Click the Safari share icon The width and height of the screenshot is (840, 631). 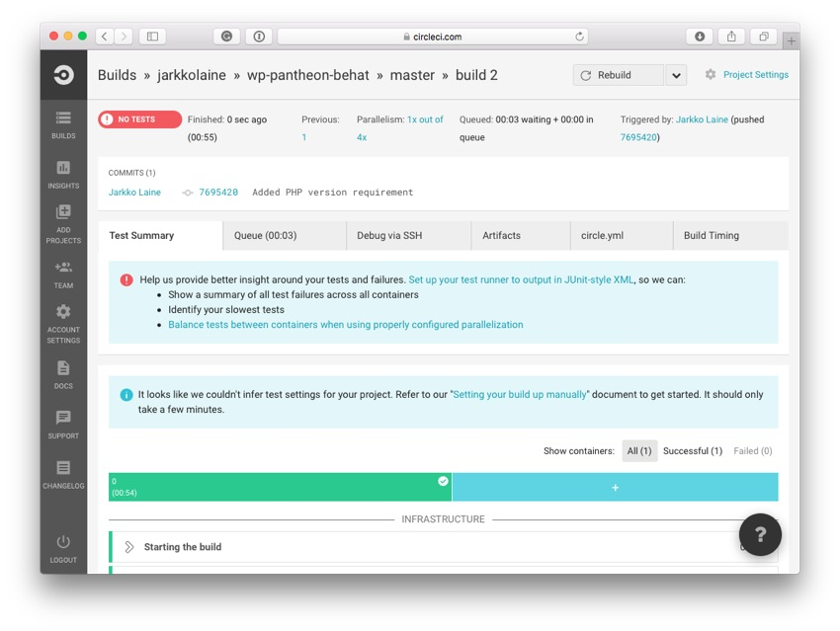(731, 37)
